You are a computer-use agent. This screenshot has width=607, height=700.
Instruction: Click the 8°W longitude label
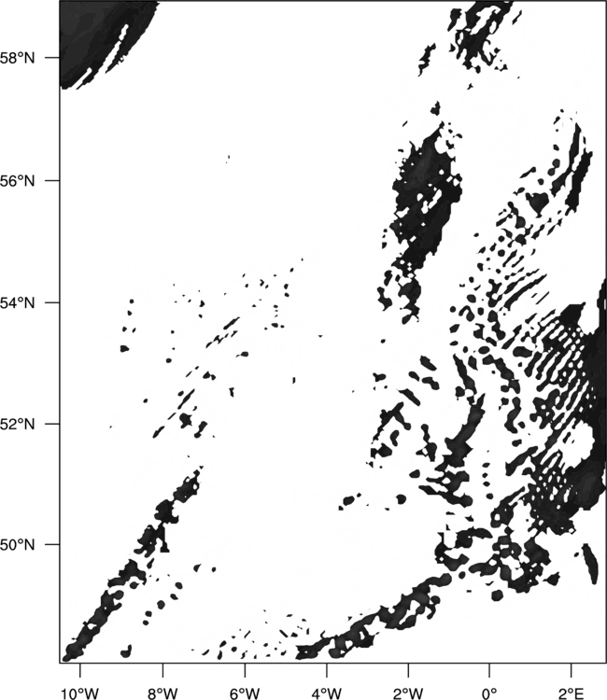(163, 693)
